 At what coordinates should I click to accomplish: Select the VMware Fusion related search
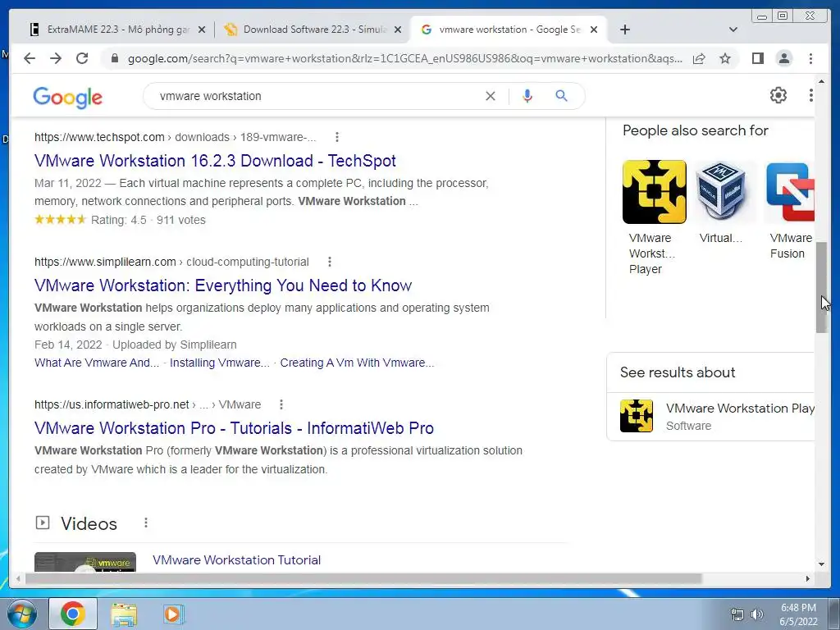point(790,211)
